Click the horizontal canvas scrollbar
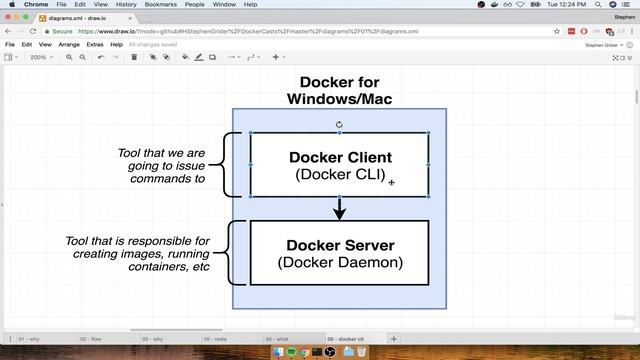640x360 pixels. (176, 330)
